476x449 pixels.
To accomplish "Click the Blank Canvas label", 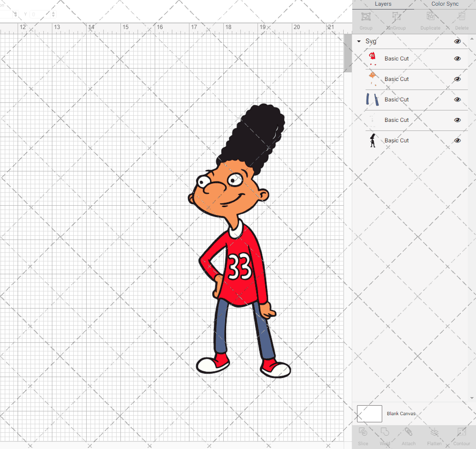I will click(401, 413).
